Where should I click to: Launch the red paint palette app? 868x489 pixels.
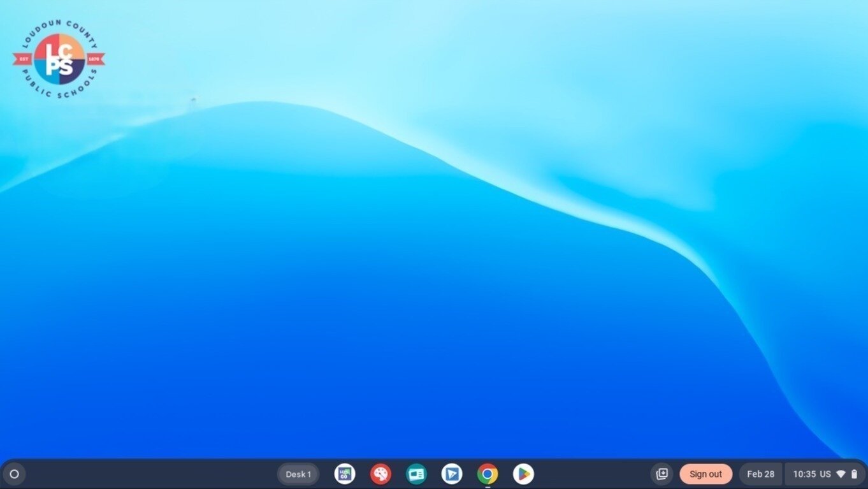[x=380, y=474]
